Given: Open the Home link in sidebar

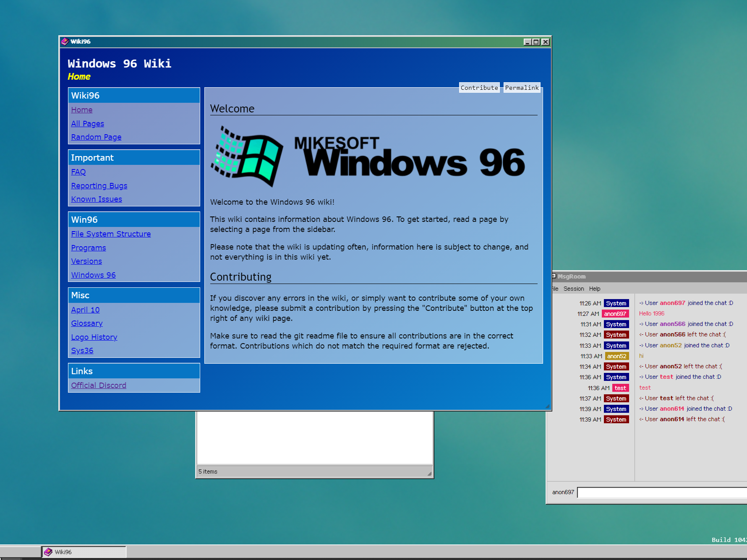Looking at the screenshot, I should pos(82,110).
